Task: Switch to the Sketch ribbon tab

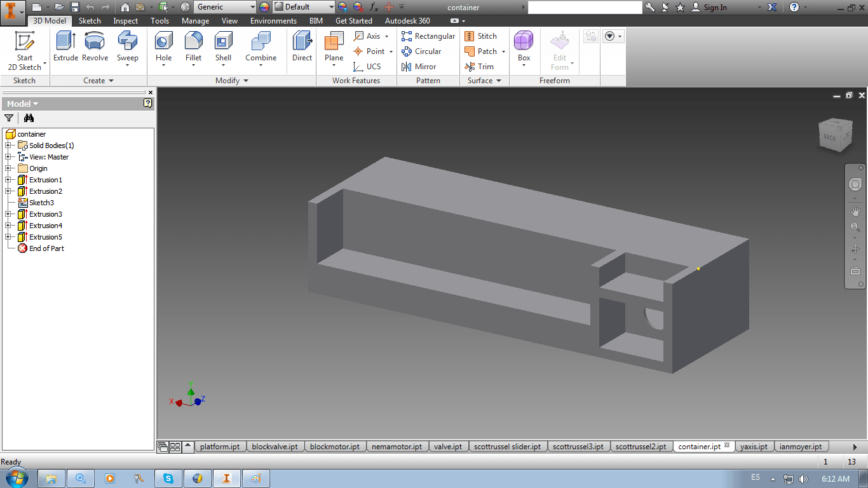Action: [x=90, y=21]
